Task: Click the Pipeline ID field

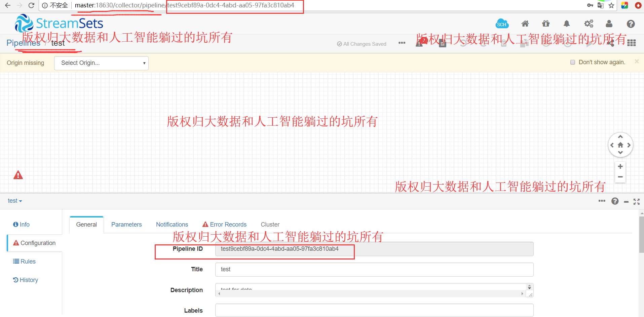Action: 374,249
